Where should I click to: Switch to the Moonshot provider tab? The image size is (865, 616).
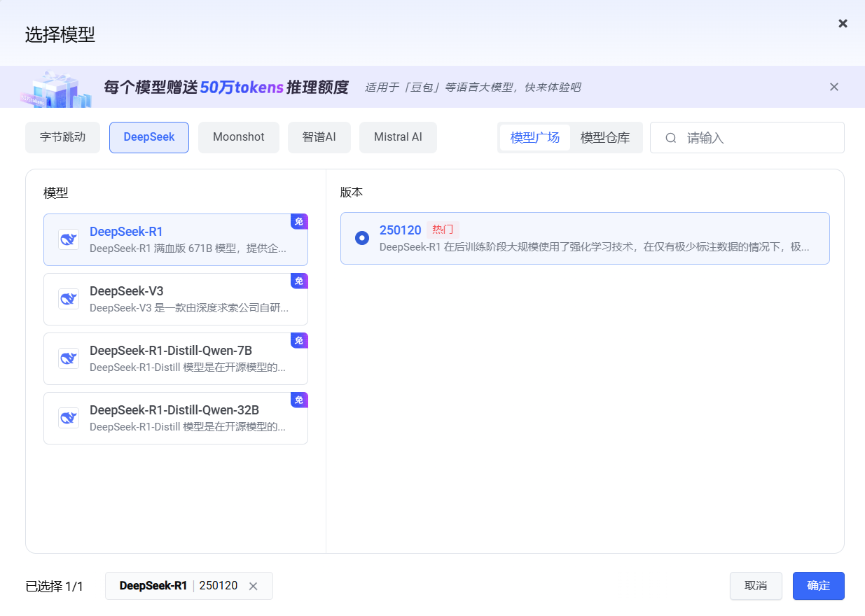click(239, 137)
